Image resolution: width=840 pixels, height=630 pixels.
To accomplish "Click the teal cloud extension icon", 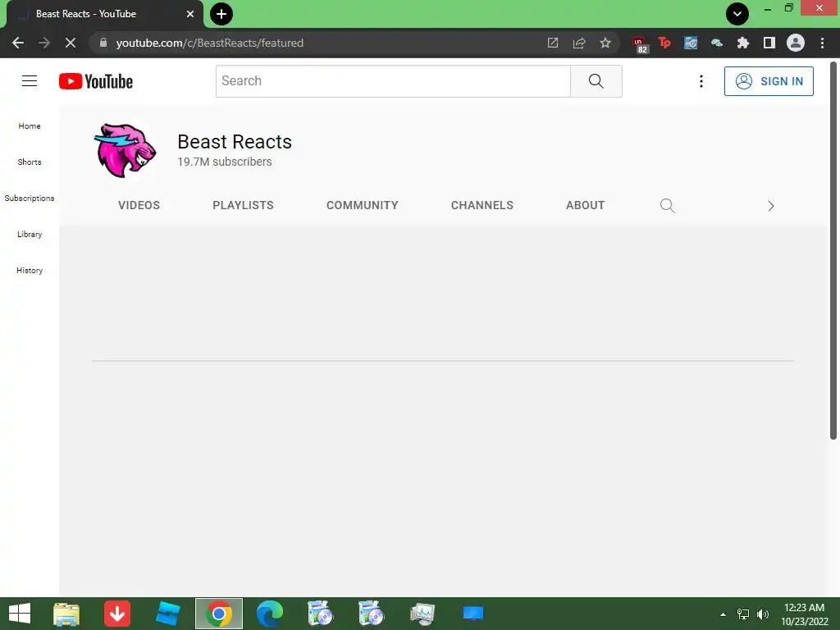I will pyautogui.click(x=717, y=43).
